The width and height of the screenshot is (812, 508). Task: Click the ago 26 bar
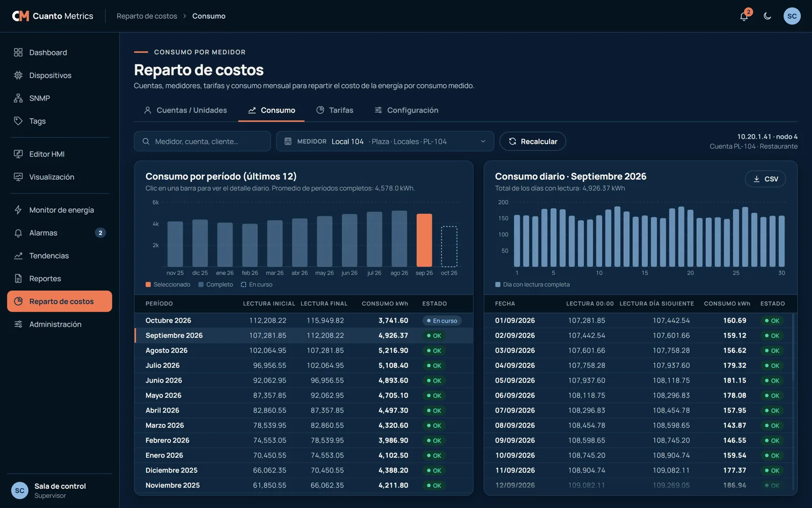pos(399,239)
